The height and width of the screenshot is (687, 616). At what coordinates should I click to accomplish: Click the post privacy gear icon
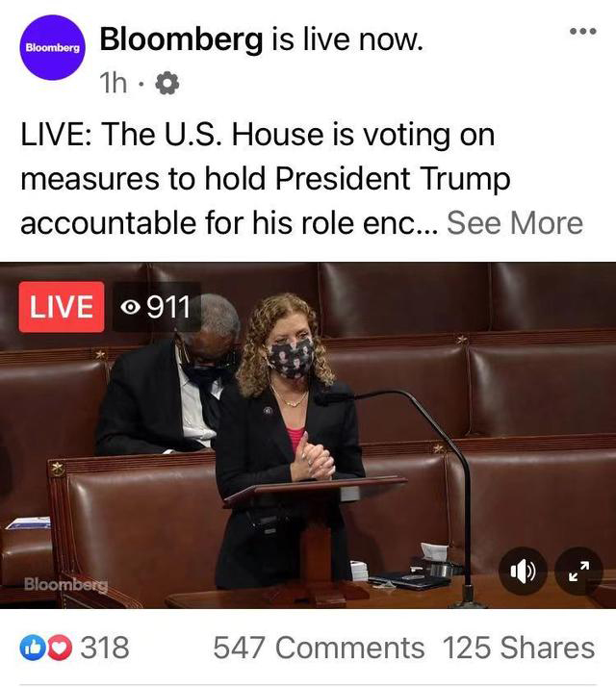click(x=167, y=84)
